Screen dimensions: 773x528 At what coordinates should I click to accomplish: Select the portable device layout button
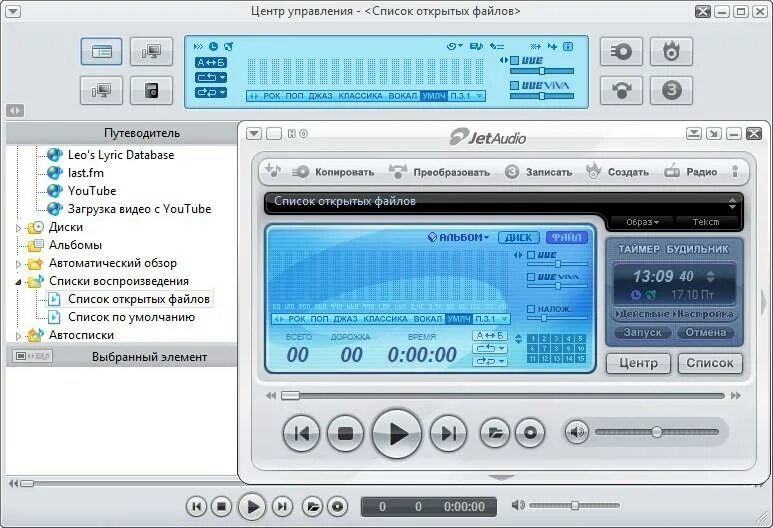click(x=151, y=90)
